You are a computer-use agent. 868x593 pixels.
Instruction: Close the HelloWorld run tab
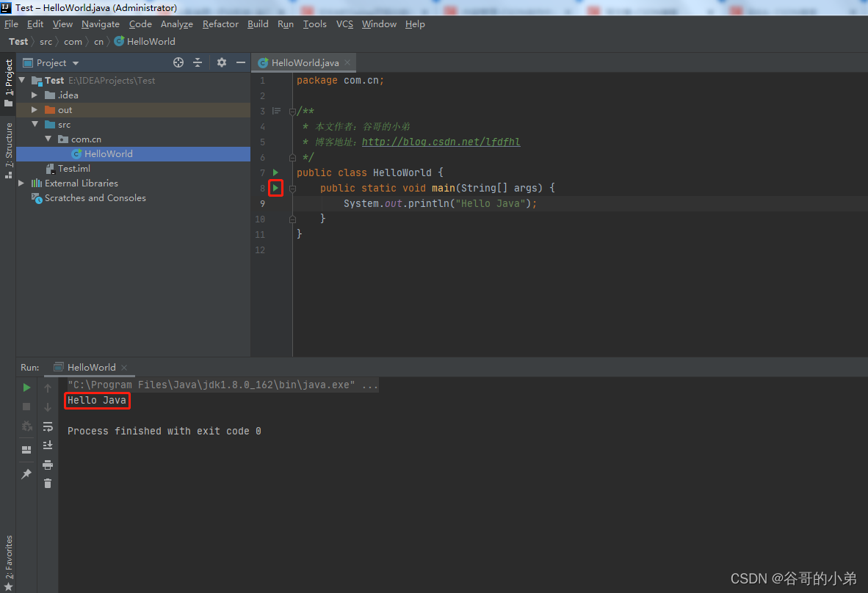pos(124,367)
